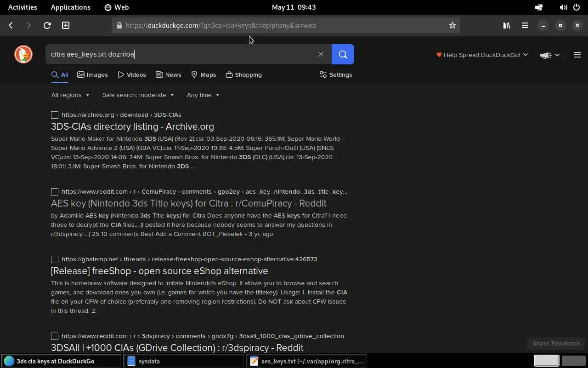Open freeShop eShop alternative result
Screen dimensions: 588x368
(159, 271)
